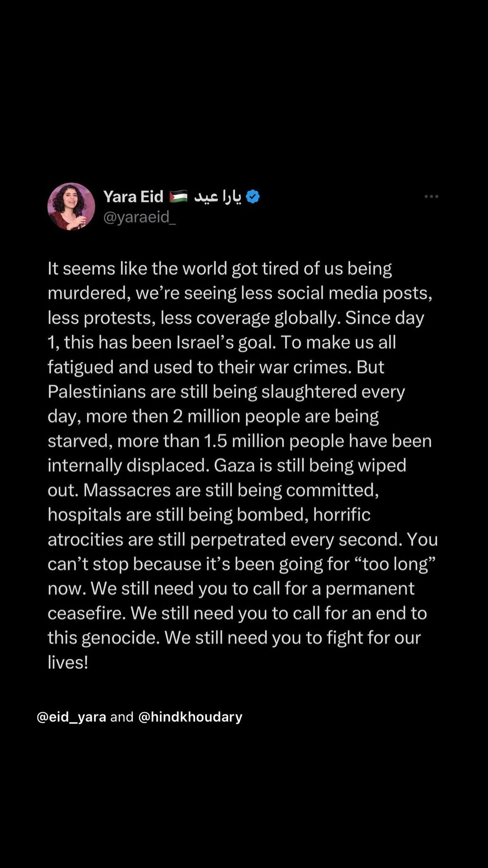The height and width of the screenshot is (868, 488).
Task: Click Yara Eid's profile avatar photo
Action: [x=71, y=206]
